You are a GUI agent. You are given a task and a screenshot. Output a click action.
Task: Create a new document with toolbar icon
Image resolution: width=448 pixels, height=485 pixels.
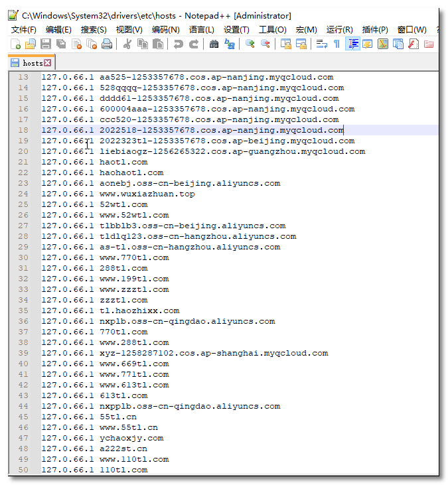coord(15,44)
